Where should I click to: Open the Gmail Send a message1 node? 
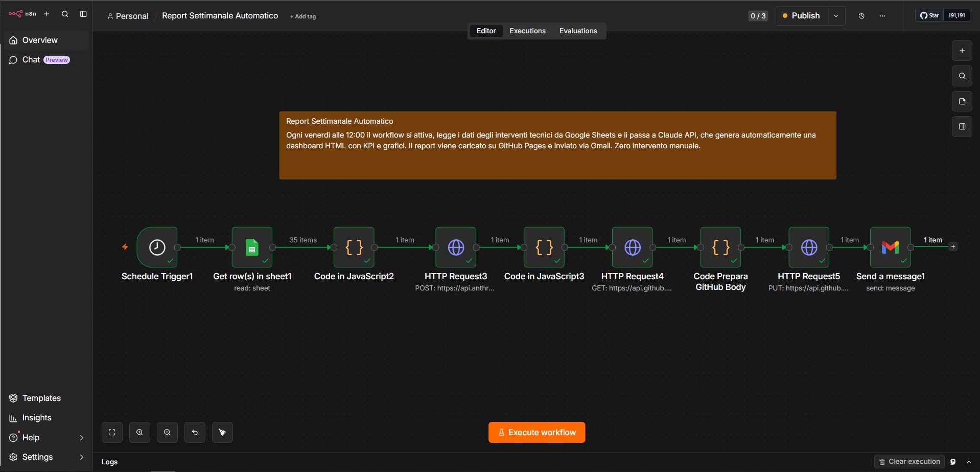891,247
